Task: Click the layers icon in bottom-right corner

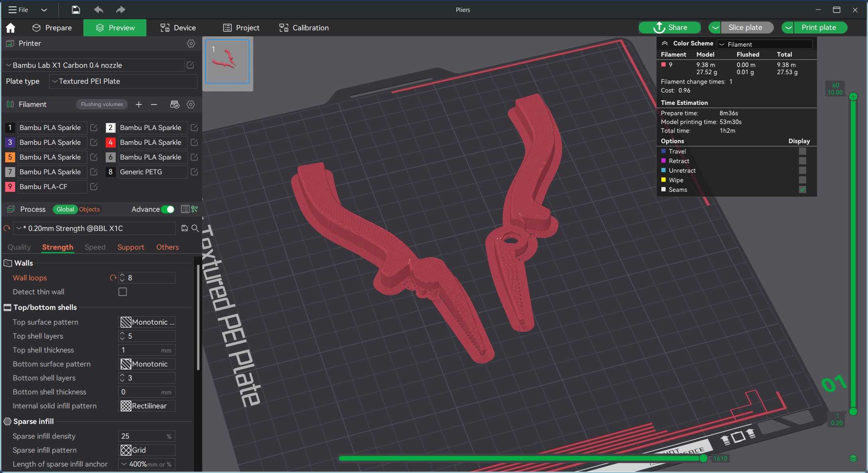Action: coord(853,459)
